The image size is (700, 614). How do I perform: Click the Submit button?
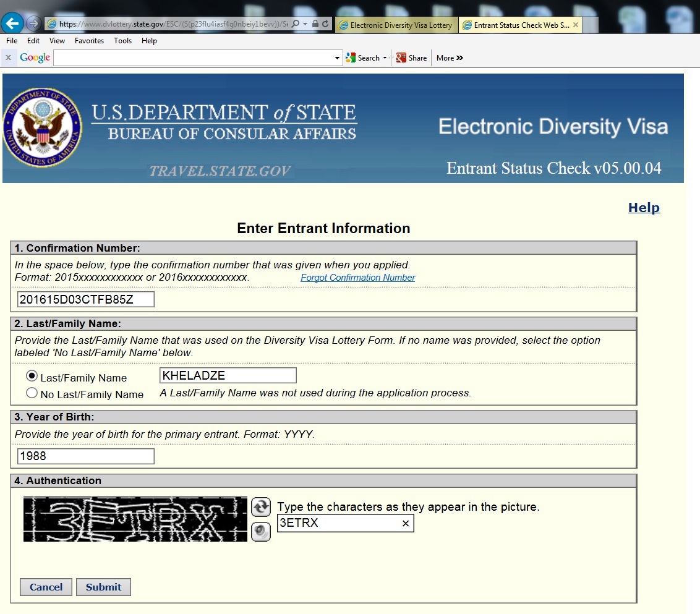tap(103, 587)
